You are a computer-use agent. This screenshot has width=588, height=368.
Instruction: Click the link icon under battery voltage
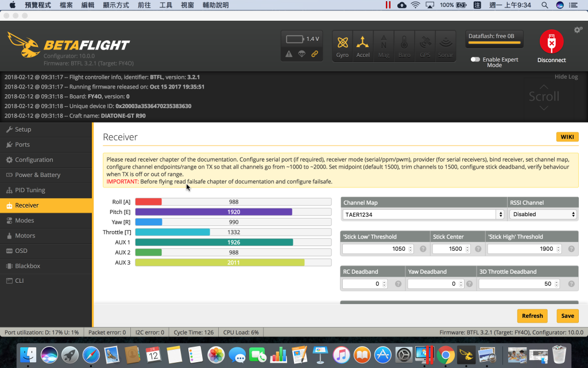click(x=314, y=54)
